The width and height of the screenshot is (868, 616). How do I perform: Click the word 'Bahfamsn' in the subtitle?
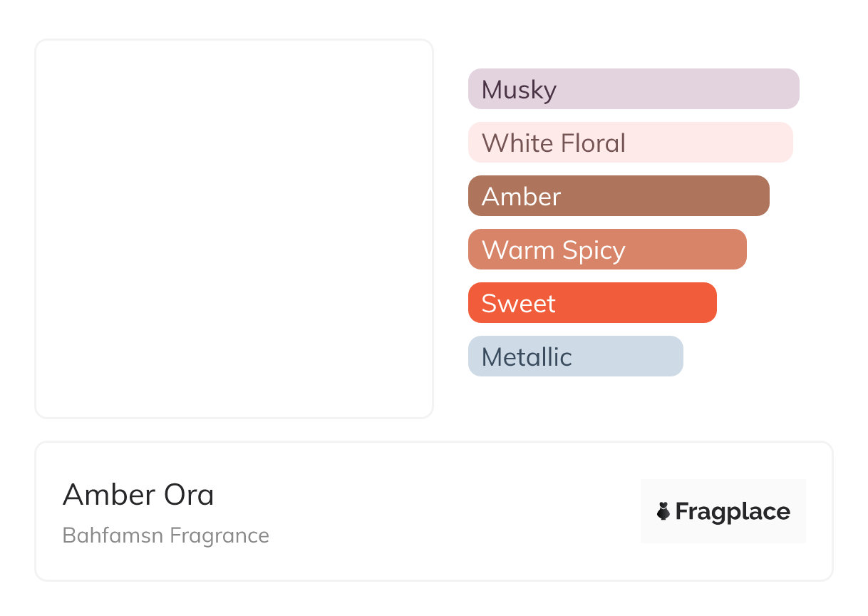112,535
